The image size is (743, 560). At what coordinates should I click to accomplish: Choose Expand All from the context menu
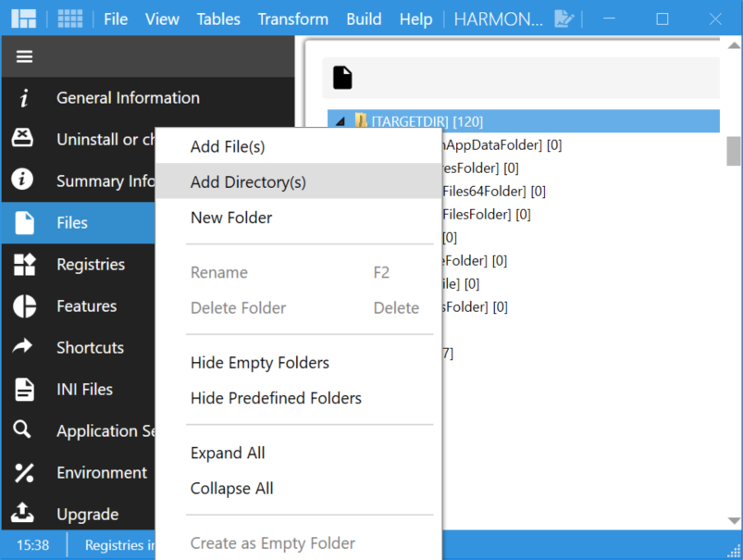pyautogui.click(x=228, y=453)
